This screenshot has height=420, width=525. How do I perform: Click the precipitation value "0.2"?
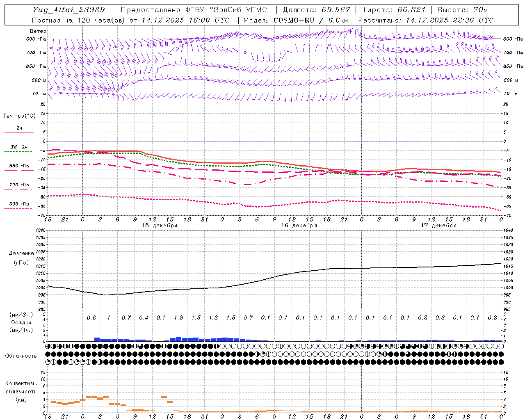tap(422, 318)
